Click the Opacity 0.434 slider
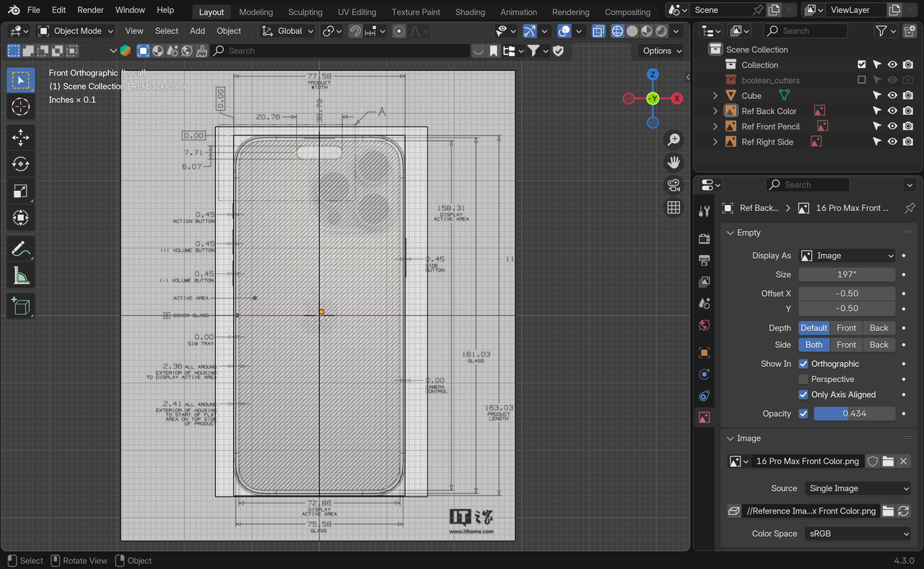The height and width of the screenshot is (569, 924). click(x=855, y=414)
